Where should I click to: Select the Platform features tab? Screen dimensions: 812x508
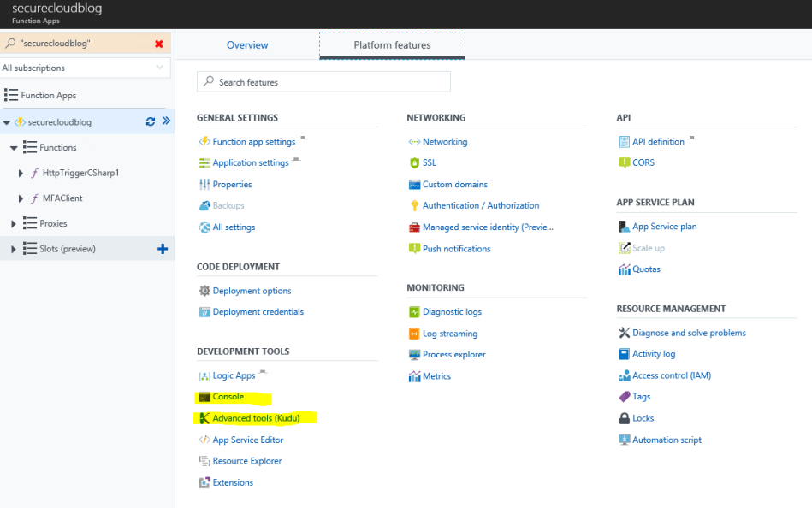coord(392,45)
